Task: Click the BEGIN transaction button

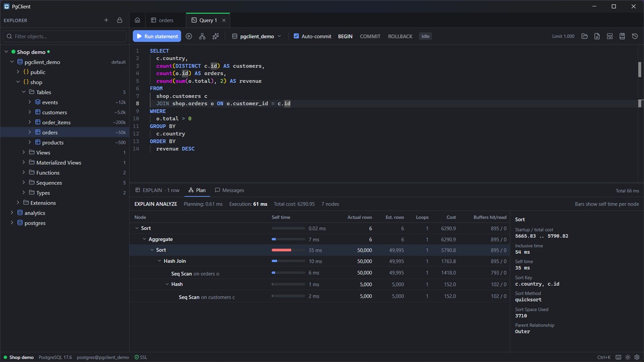Action: [345, 36]
